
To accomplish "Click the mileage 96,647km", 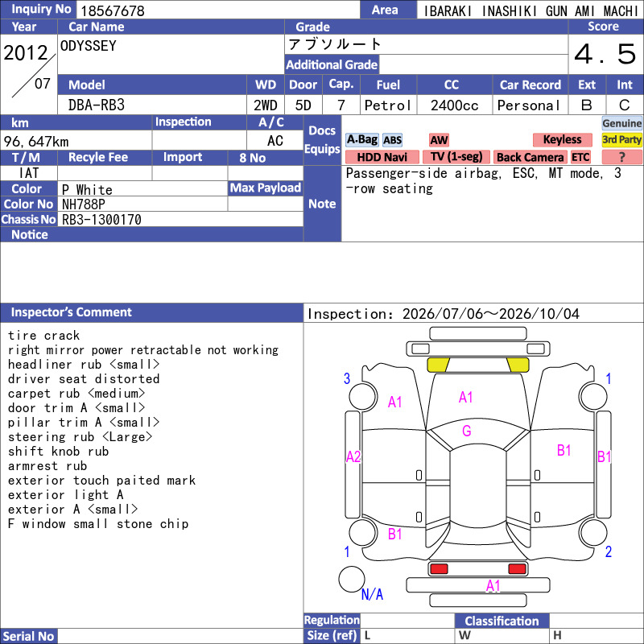I will click(x=36, y=142).
